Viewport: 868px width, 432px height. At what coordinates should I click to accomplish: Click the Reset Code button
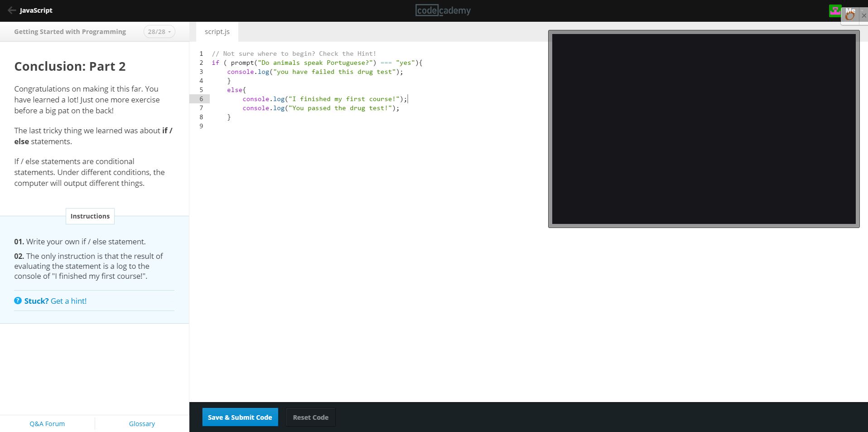click(311, 417)
